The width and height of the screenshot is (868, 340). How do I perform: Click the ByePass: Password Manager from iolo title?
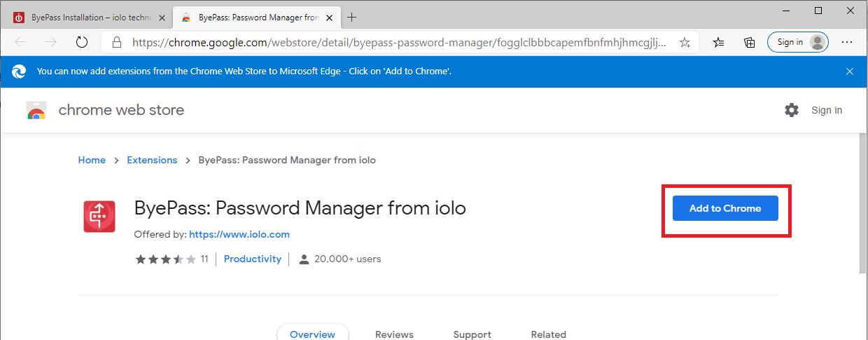[x=300, y=208]
